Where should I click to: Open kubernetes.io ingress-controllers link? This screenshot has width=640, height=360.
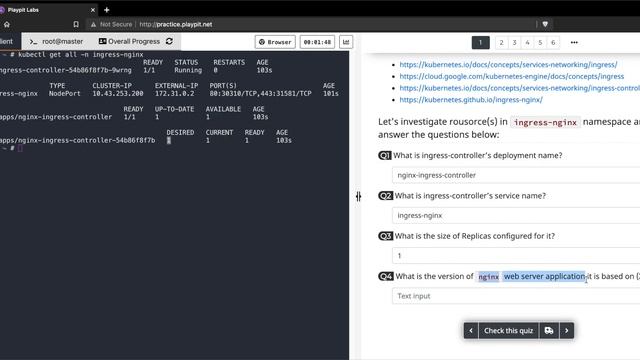[x=520, y=88]
